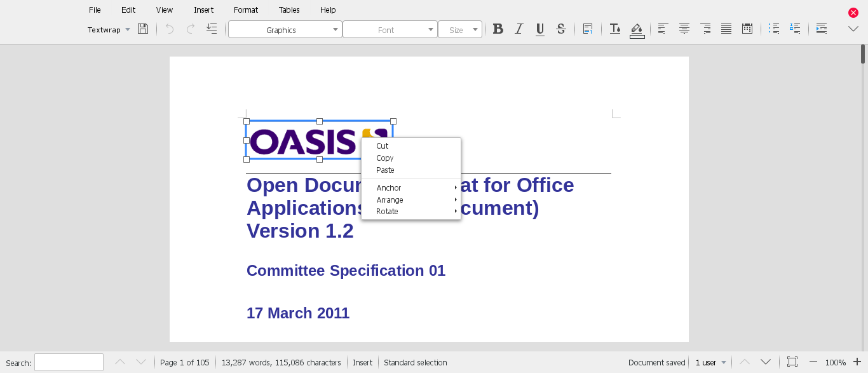868x373 pixels.
Task: Apply strikethrough to text
Action: pyautogui.click(x=560, y=29)
